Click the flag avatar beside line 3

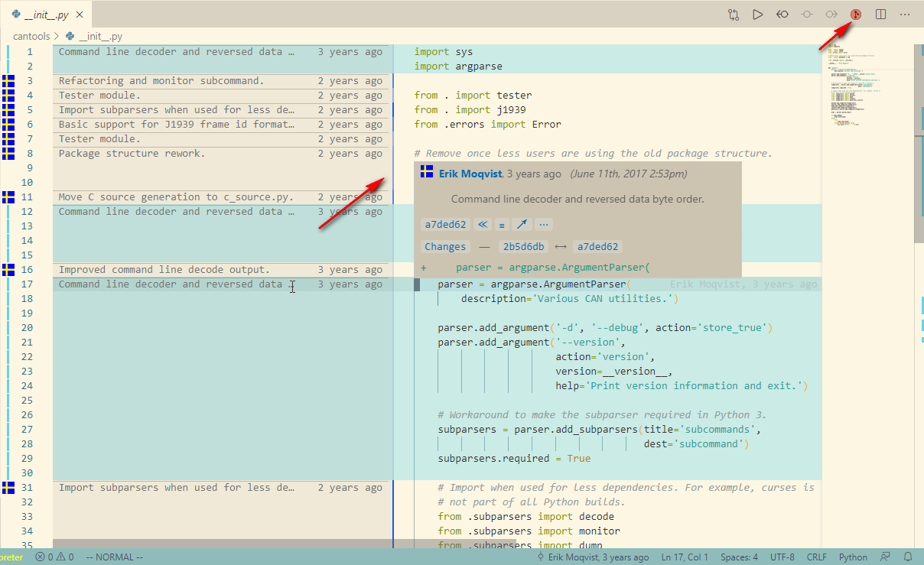point(8,80)
